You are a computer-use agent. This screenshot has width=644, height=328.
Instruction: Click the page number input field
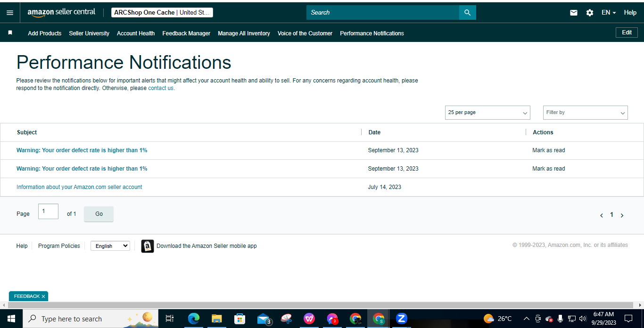coord(48,212)
